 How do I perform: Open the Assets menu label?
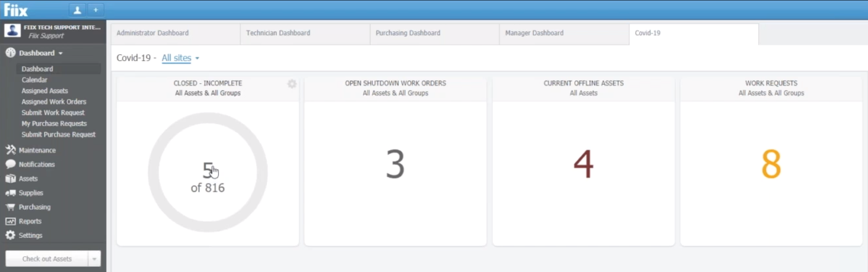click(28, 178)
